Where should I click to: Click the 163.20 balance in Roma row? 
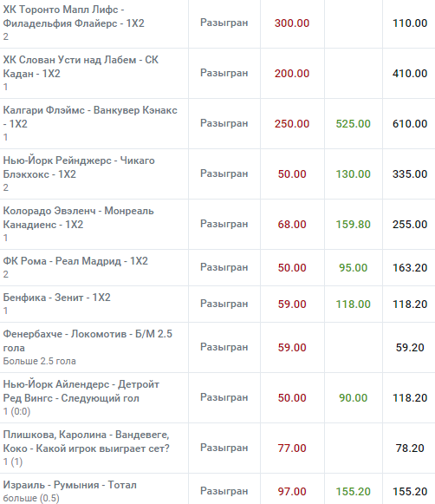tap(410, 268)
